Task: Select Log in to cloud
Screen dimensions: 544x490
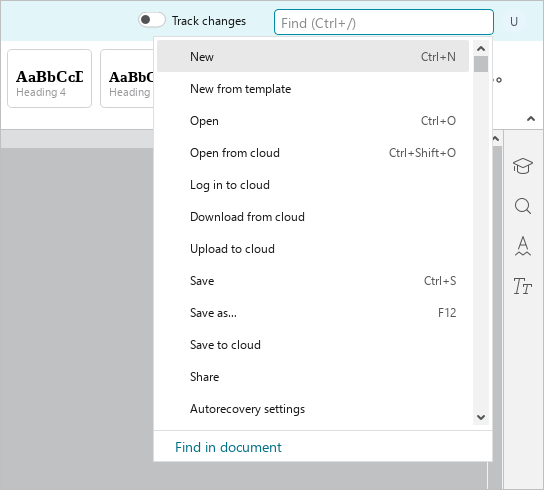Action: tap(313, 185)
